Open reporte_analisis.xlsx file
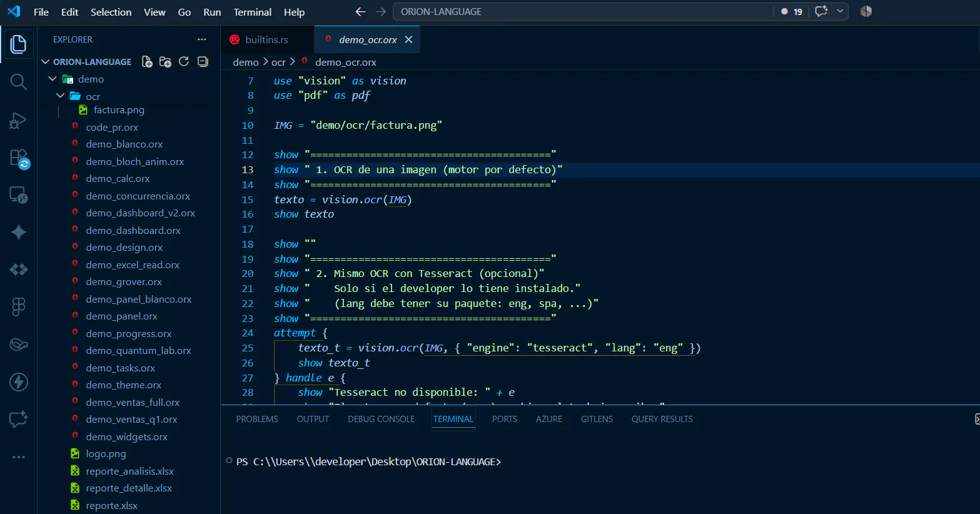This screenshot has width=980, height=514. click(129, 471)
